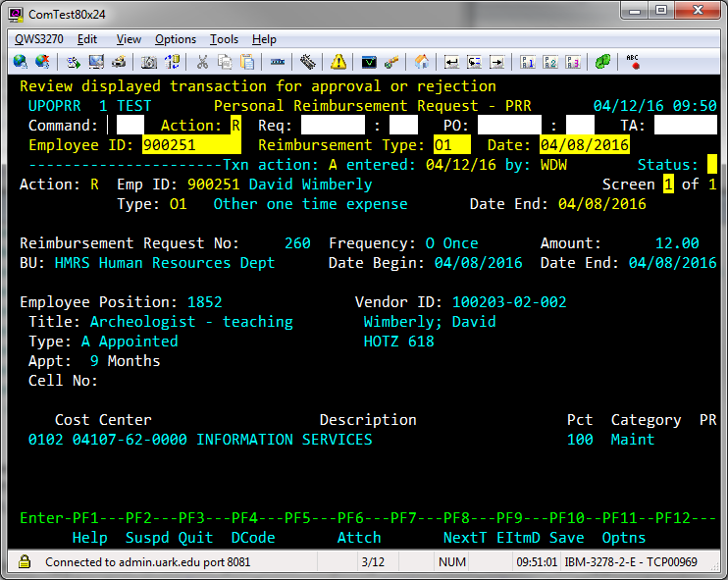Click the NUM indicator in status bar
728x580 pixels.
(x=451, y=562)
